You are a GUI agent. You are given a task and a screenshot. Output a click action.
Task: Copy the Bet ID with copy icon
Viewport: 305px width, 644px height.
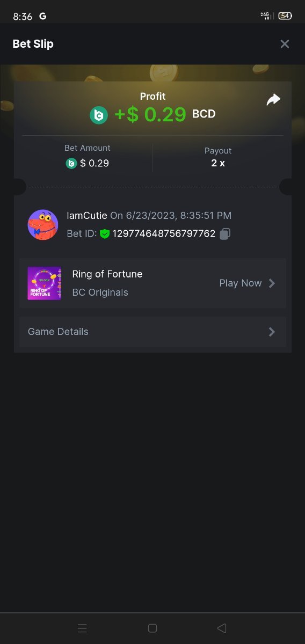pos(226,233)
